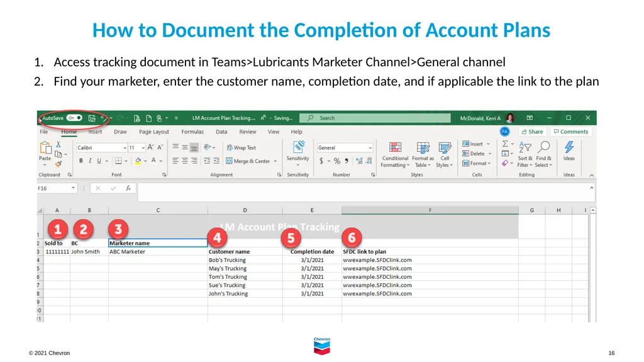Screen dimensions: 644x362
Task: Toggle Wrap Text
Action: (x=241, y=148)
